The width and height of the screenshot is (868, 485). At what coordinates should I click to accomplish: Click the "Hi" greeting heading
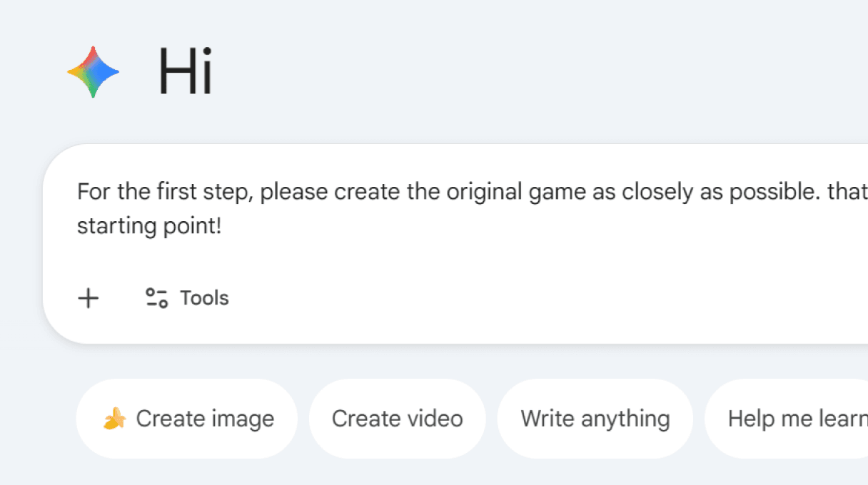tap(185, 72)
